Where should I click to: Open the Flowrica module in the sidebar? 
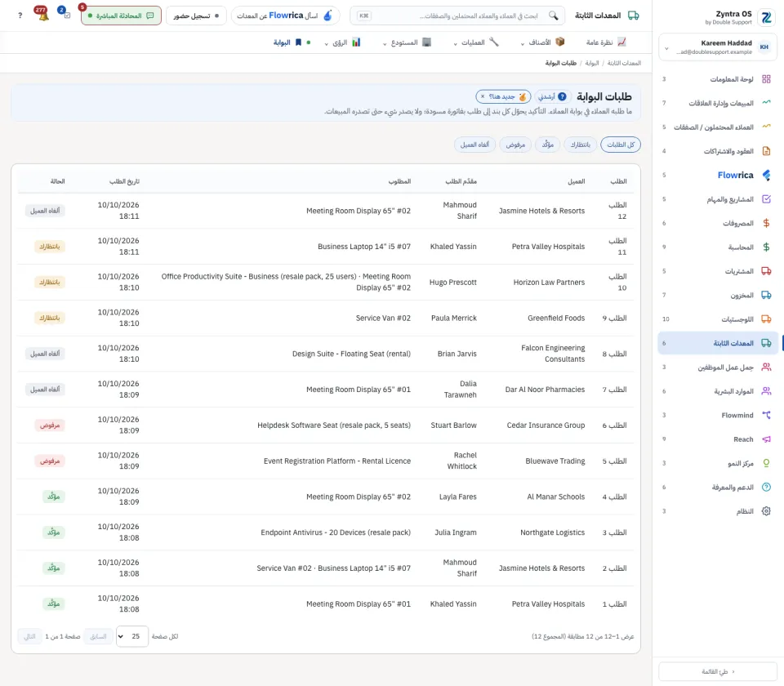tap(718, 175)
